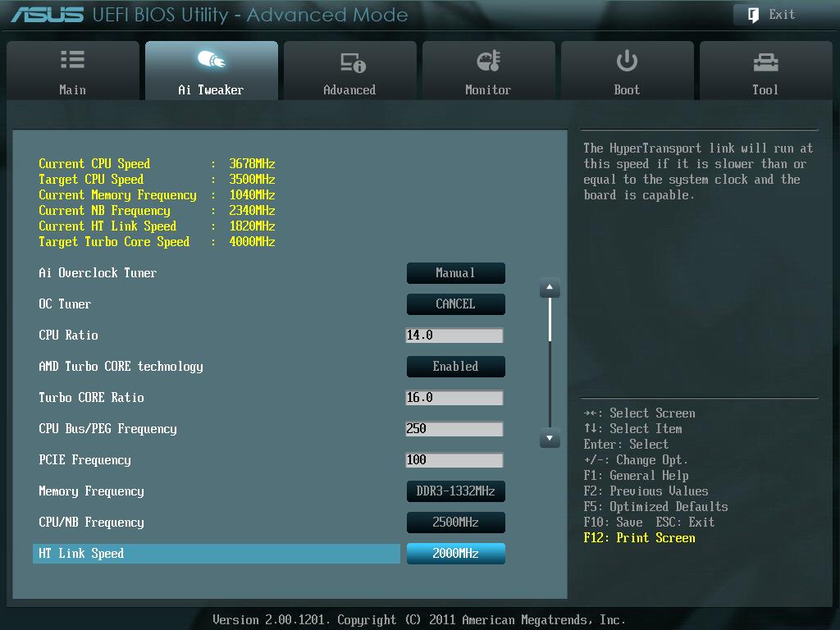Select the CPU/NB Frequency label
The width and height of the screenshot is (840, 630).
(92, 523)
